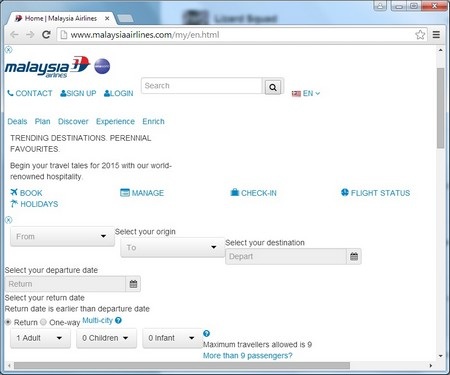Select the Home | Malaysia Airlines browser tab

click(x=62, y=18)
